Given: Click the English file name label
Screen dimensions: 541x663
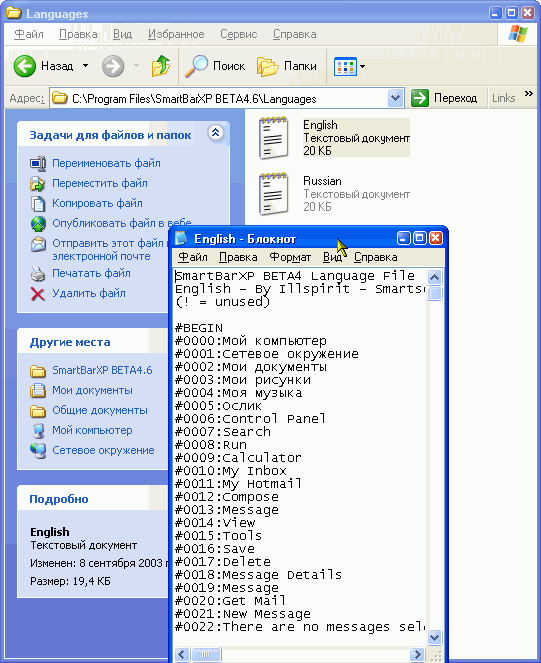Looking at the screenshot, I should tap(320, 125).
